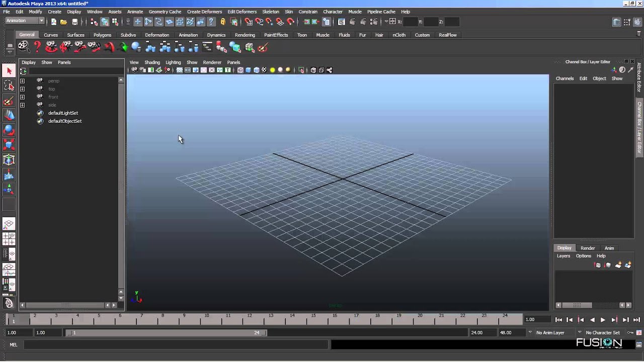
Task: Expand the front camera node in Outliner
Action: [22, 97]
